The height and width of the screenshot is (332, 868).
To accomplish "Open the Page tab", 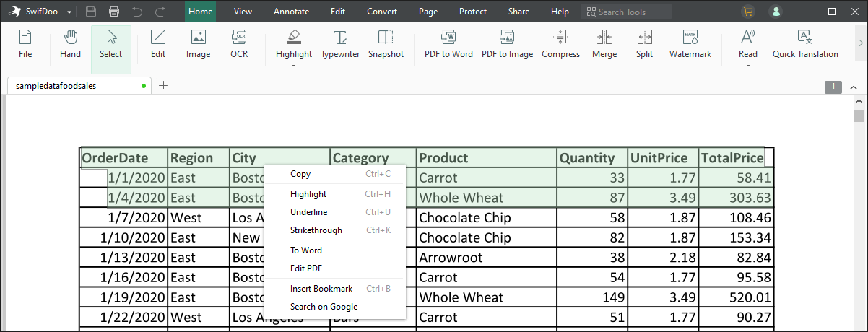I will pyautogui.click(x=428, y=12).
